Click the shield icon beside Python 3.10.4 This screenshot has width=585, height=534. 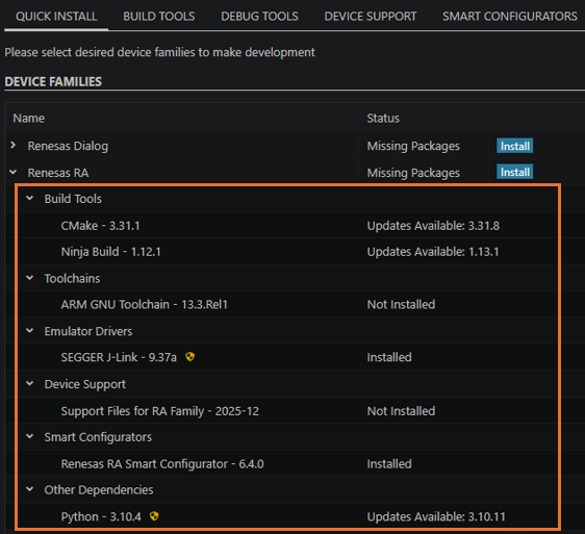154,516
